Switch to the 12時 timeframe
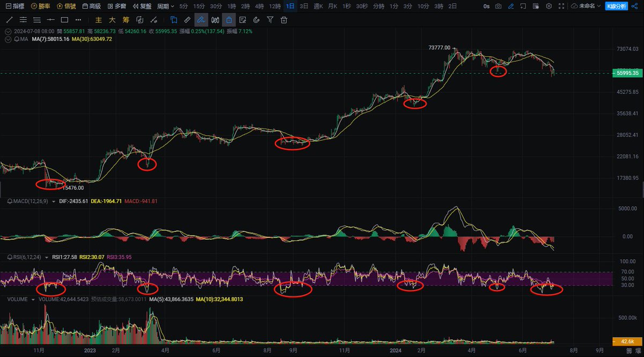The width and height of the screenshot is (644, 357). [275, 6]
